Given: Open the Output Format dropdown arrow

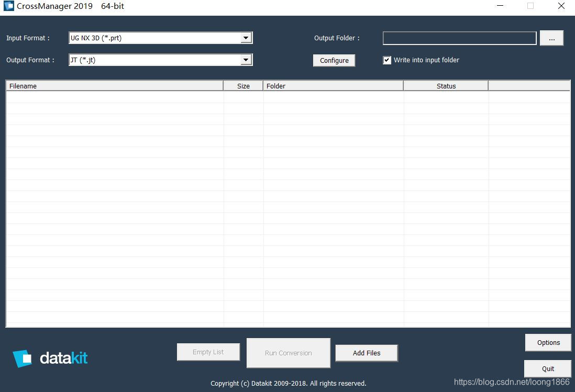Looking at the screenshot, I should coord(246,60).
